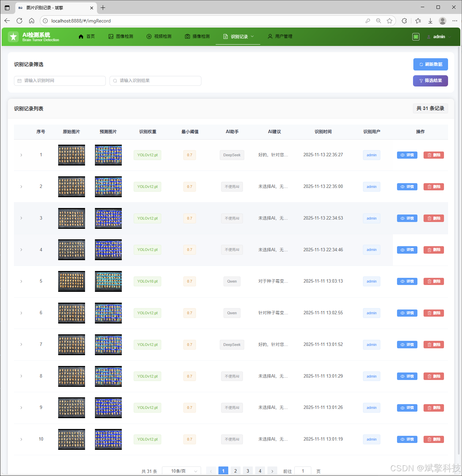Open a new browser tab
The image size is (462, 476).
103,7
